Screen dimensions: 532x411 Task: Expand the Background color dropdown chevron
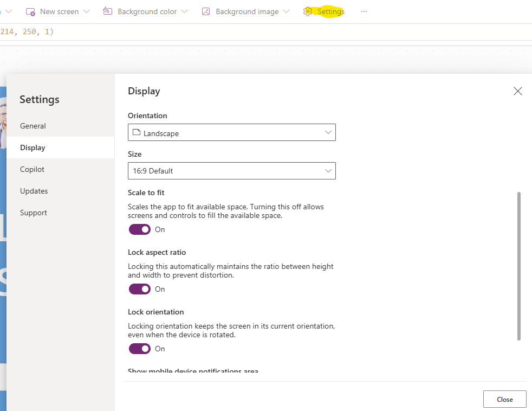click(185, 11)
